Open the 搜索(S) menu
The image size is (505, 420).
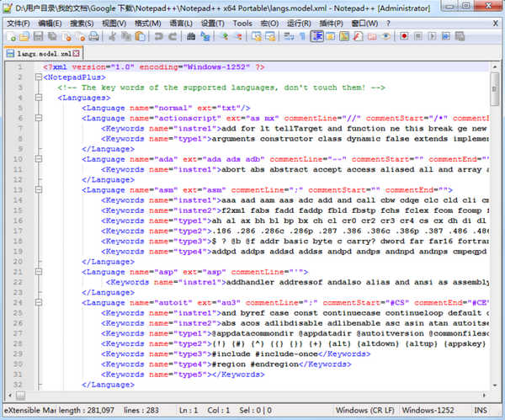82,24
